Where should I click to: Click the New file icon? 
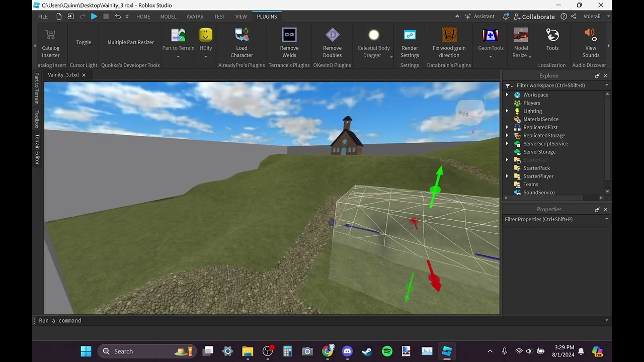(59, 17)
